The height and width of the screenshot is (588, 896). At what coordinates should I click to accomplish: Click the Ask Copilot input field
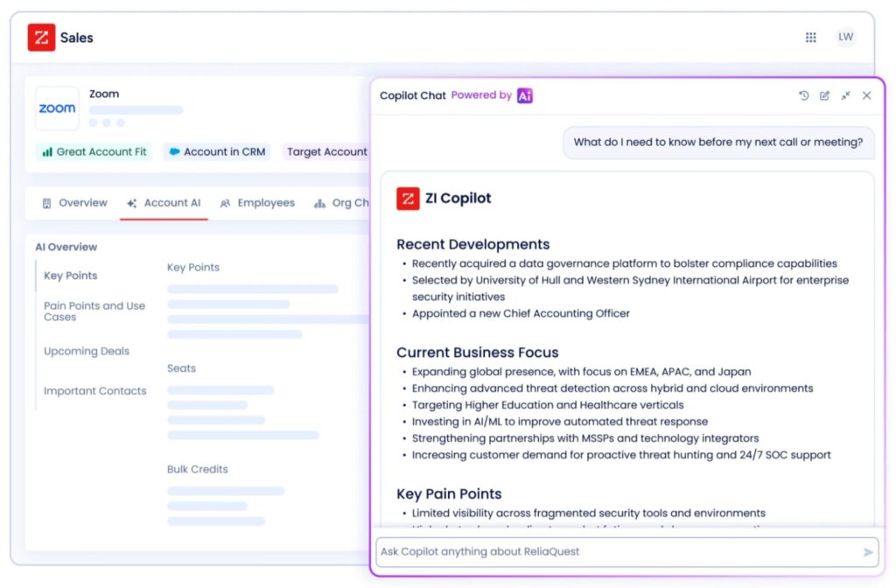[612, 552]
